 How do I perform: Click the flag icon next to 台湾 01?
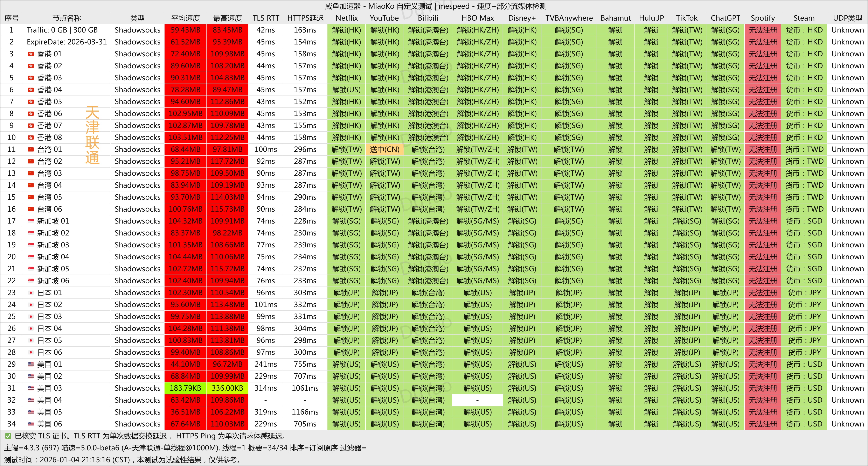(x=31, y=149)
